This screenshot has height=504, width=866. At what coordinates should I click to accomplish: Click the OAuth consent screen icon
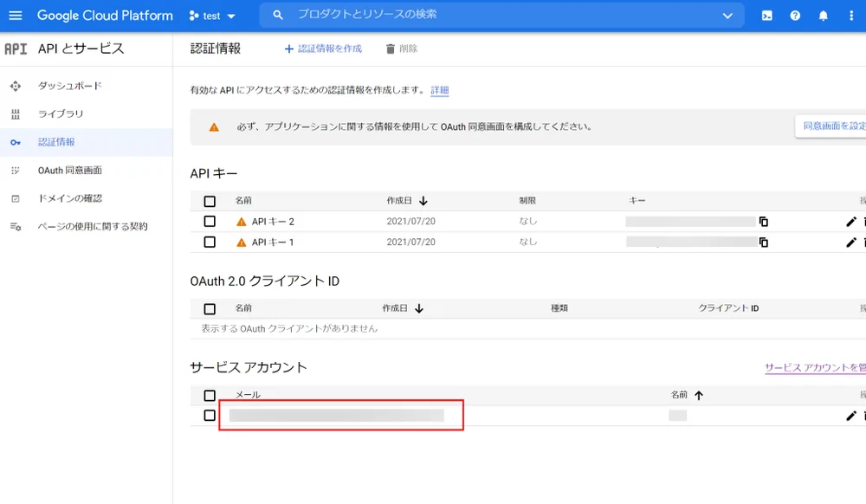click(16, 171)
